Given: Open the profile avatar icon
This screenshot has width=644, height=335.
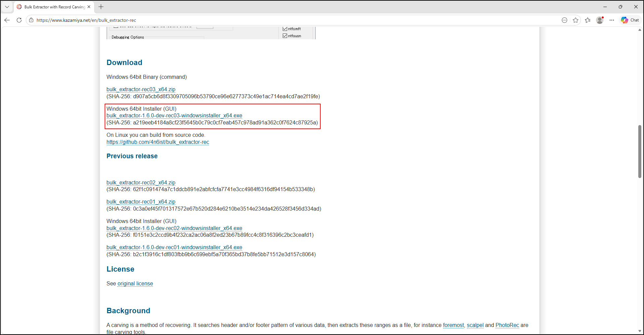Looking at the screenshot, I should pos(600,20).
